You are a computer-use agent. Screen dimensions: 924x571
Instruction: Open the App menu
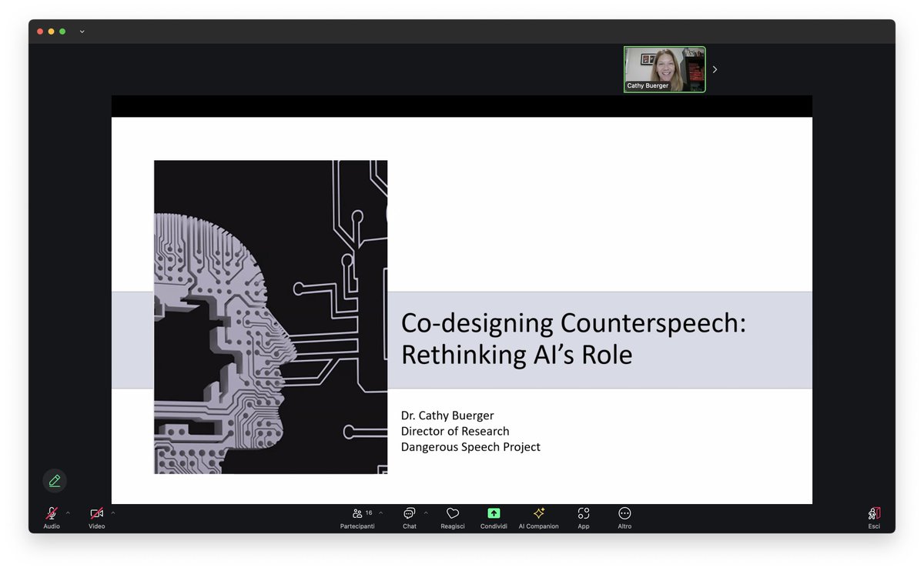tap(584, 517)
